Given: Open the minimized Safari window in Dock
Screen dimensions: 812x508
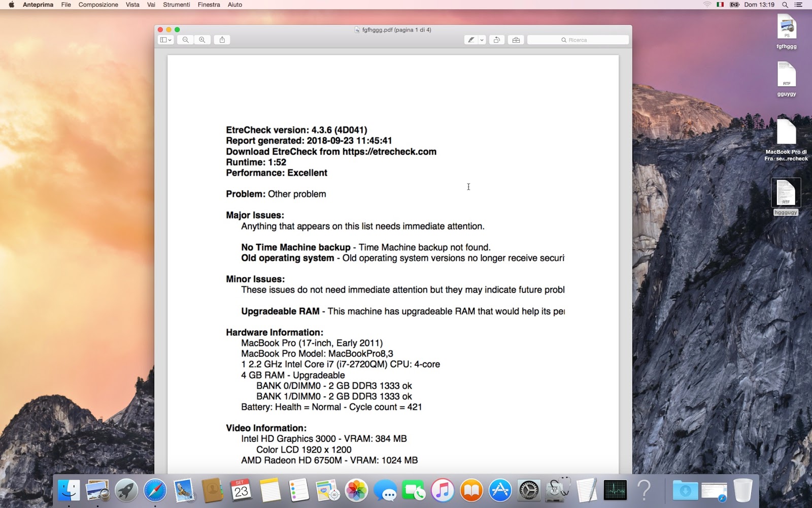Looking at the screenshot, I should [x=714, y=491].
